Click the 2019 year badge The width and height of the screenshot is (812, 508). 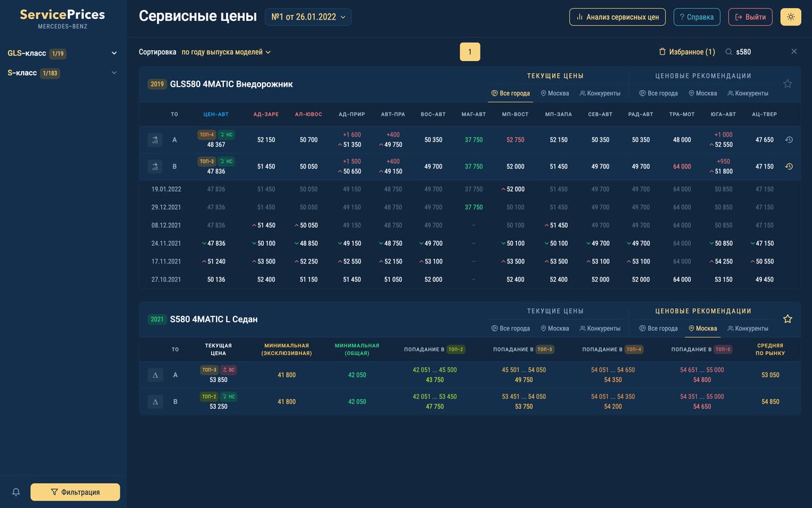point(158,84)
